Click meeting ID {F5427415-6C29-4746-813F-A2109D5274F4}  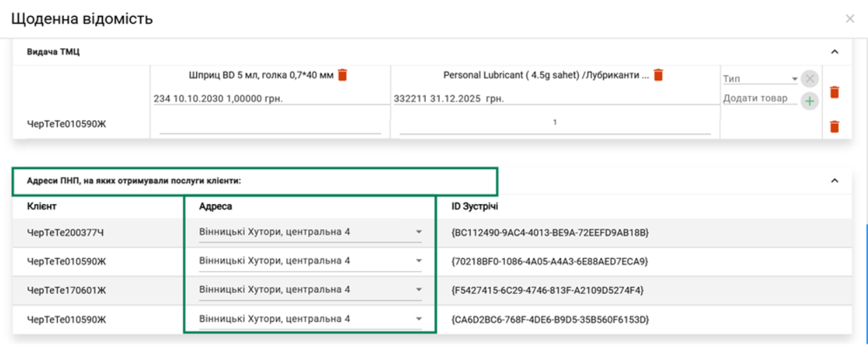(548, 290)
